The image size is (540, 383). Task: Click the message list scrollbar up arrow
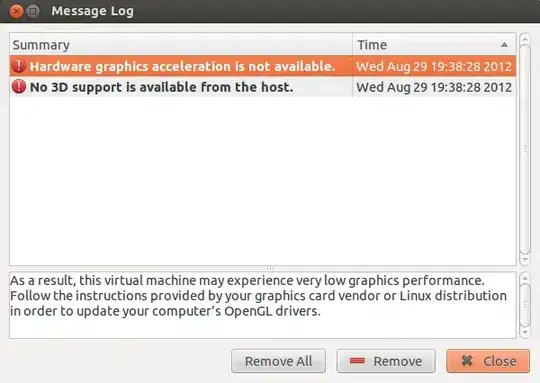pyautogui.click(x=525, y=39)
